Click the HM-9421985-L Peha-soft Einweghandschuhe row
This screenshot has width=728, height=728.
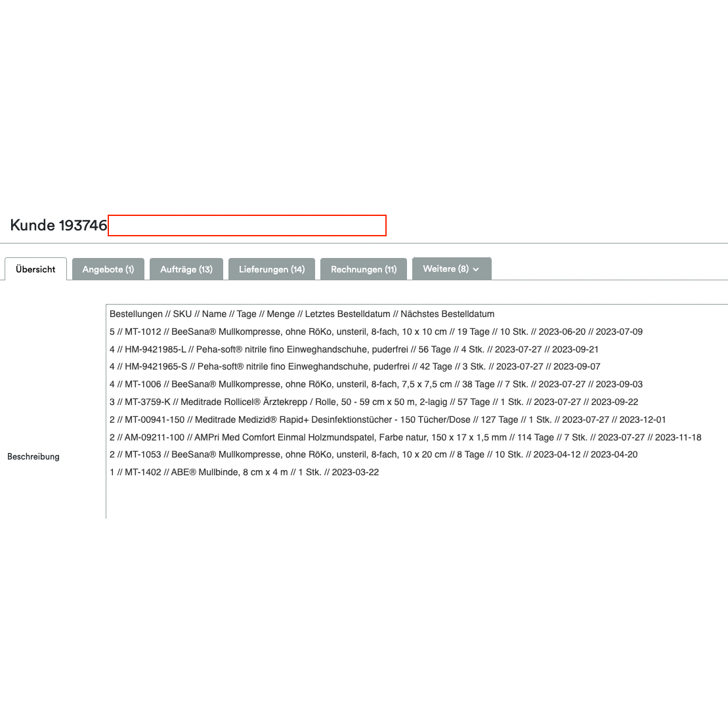pos(354,349)
